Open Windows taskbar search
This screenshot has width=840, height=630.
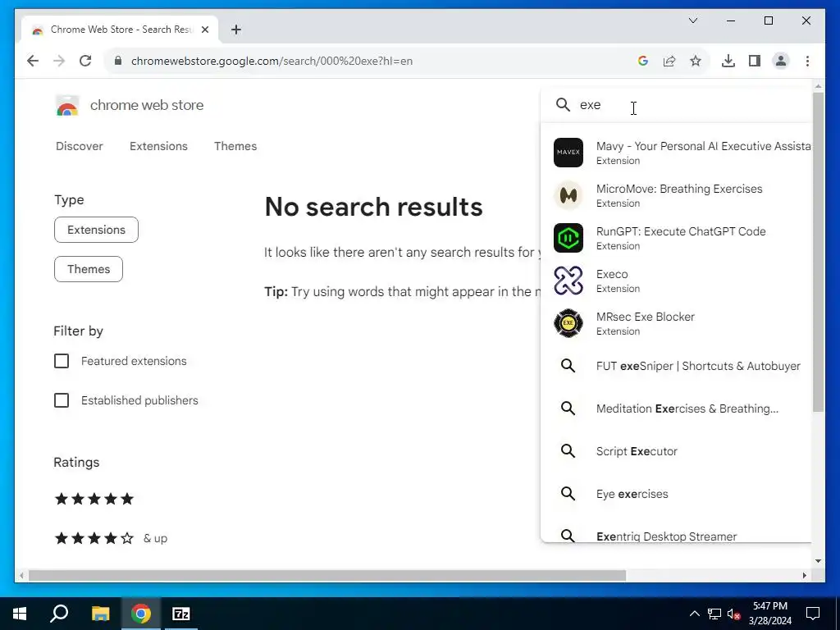click(x=59, y=614)
